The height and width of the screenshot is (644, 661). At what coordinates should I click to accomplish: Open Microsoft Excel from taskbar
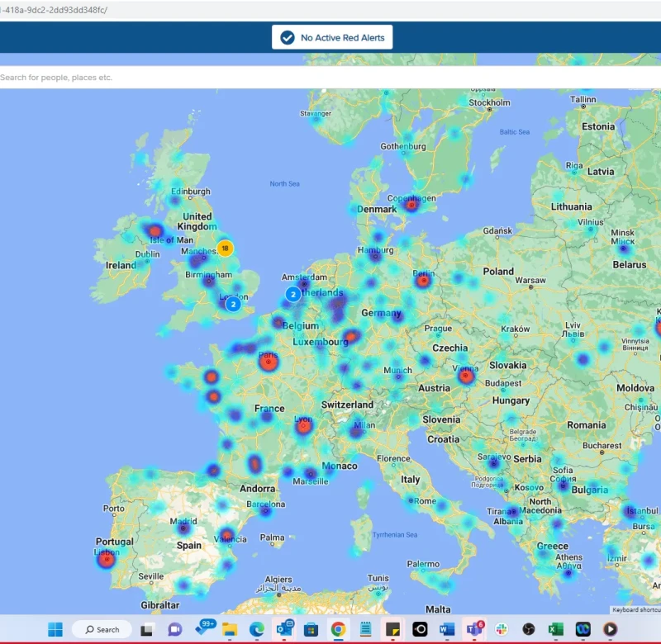(x=555, y=629)
